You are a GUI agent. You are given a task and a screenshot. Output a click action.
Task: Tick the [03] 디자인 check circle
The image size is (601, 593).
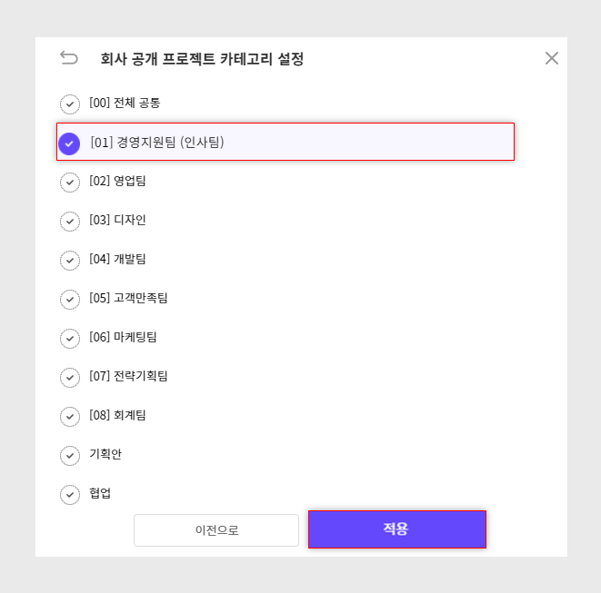pos(70,221)
